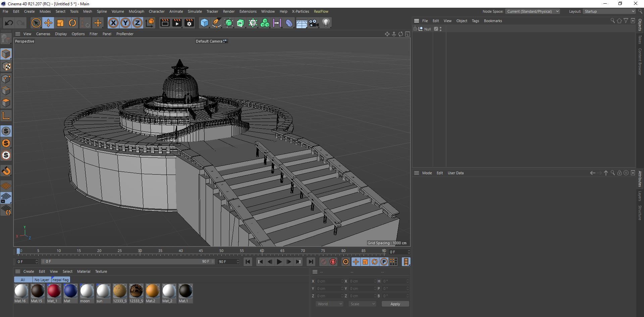Select the orange Mat.2 material swatch
This screenshot has width=644, height=317.
click(152, 291)
